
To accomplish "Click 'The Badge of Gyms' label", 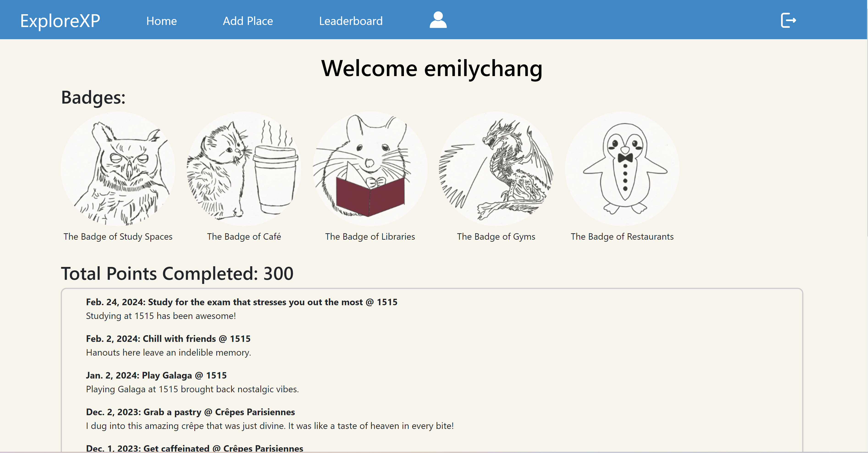I will point(496,237).
